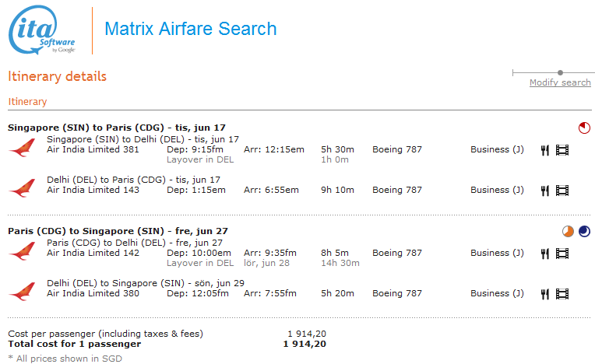Viewport: 595px width, 364px height.
Task: Click the Matrix Airfare Search title
Action: pos(191,29)
